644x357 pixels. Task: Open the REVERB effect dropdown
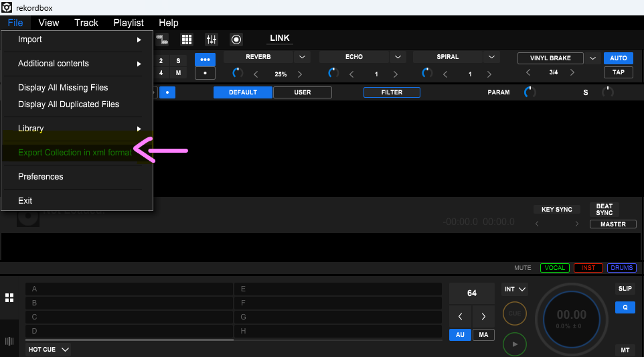(303, 57)
